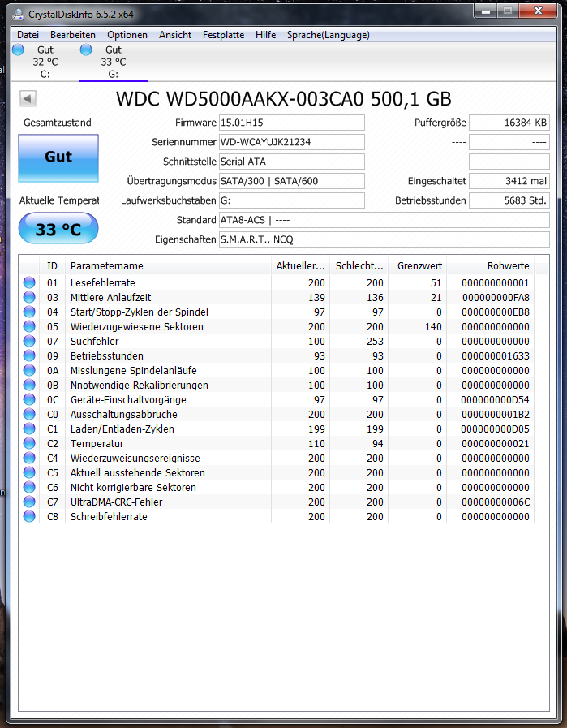
Task: Click the Aktuelle Temperat label
Action: pyautogui.click(x=59, y=200)
